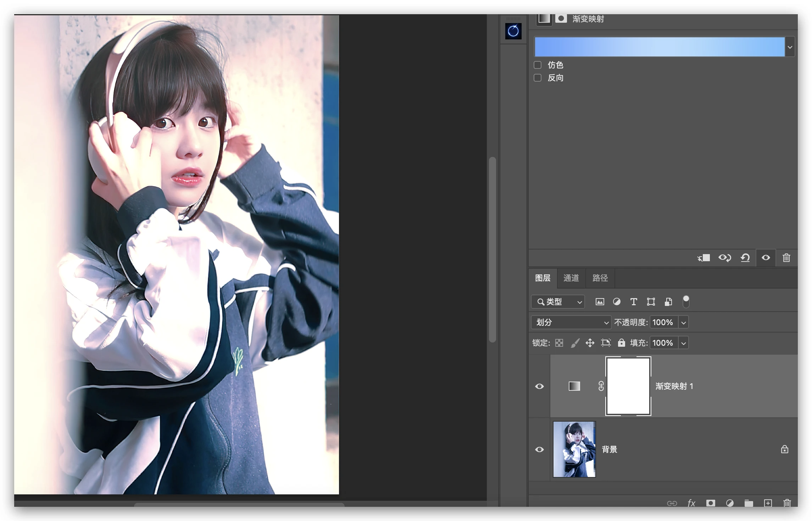
Task: Enable the 反向 reverse checkbox
Action: [538, 78]
